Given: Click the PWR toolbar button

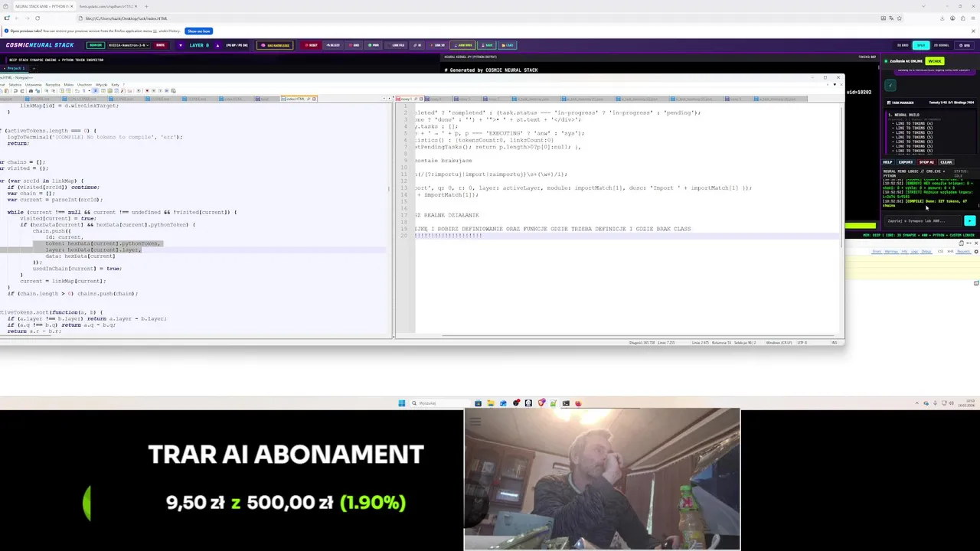Looking at the screenshot, I should (374, 45).
